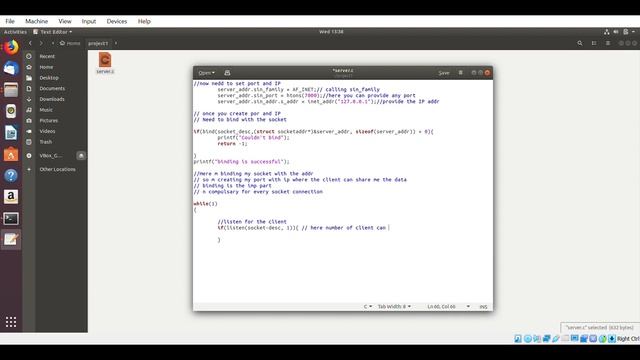Toggle Files view mode icon
This screenshot has width=640, height=360.
coord(594,43)
